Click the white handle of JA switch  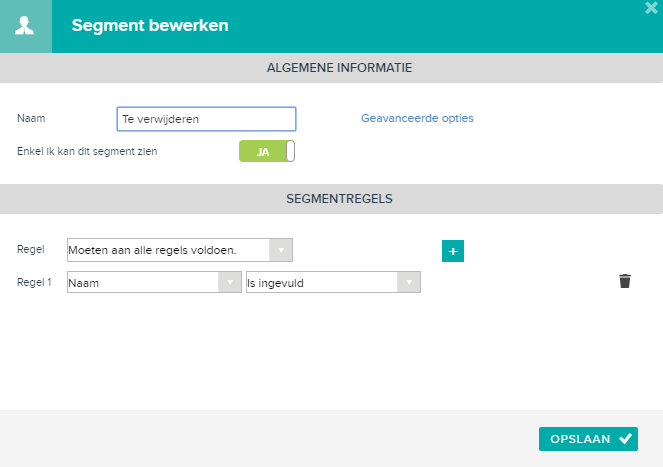(x=290, y=151)
